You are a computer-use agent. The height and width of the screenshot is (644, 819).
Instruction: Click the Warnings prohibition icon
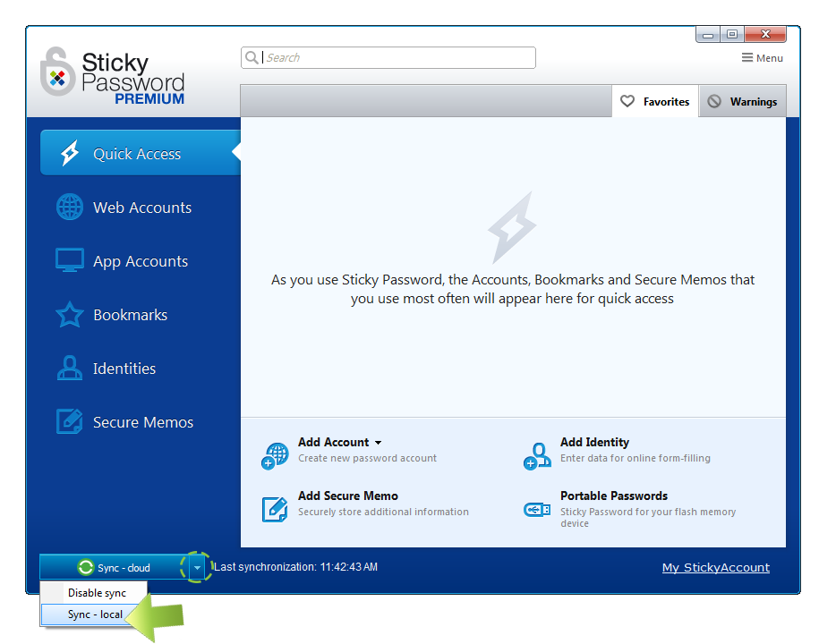pos(714,101)
